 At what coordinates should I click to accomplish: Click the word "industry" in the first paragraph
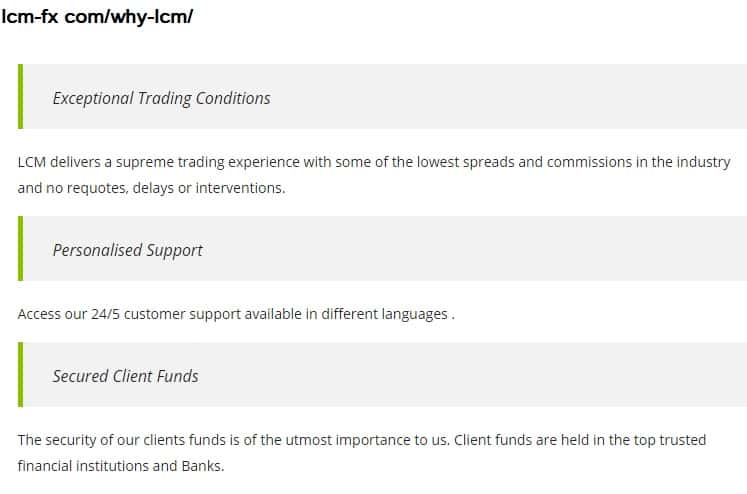(x=704, y=162)
